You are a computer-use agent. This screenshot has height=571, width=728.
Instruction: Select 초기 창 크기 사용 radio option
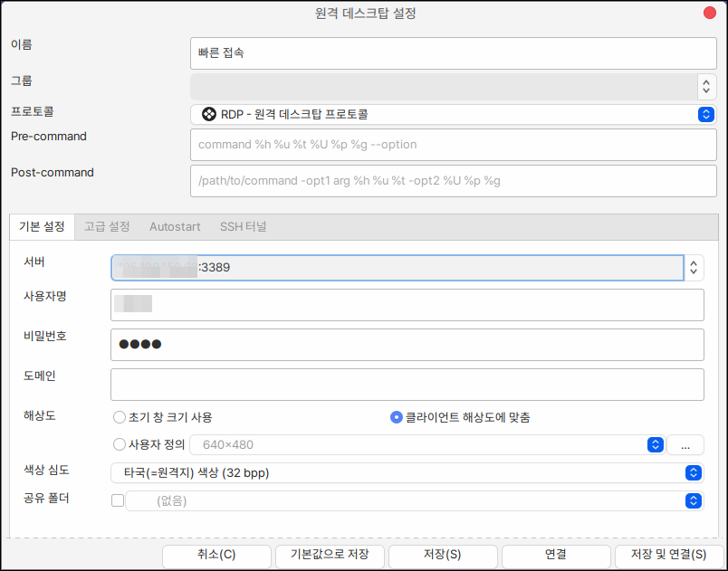(x=119, y=417)
